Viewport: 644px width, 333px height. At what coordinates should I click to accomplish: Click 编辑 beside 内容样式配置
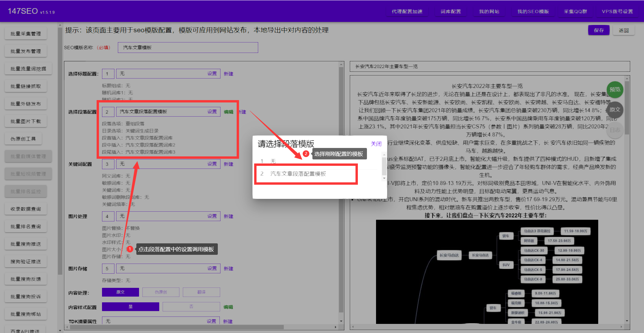pos(228,307)
